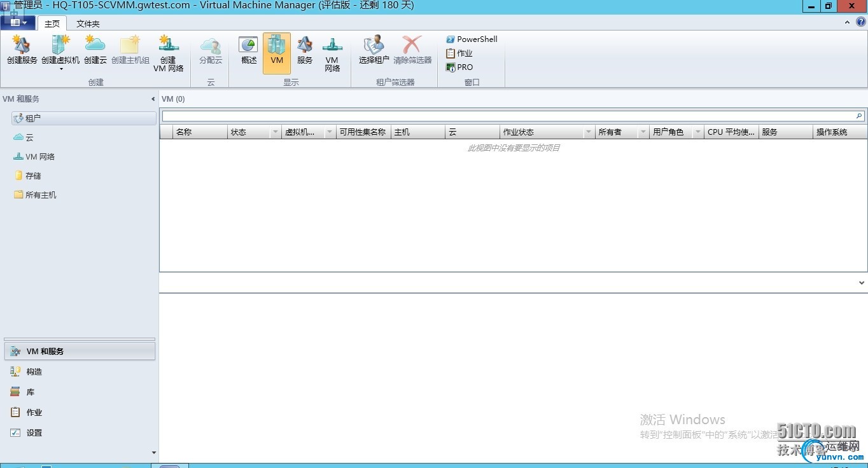Select the 所有主机 (All Hosts) tree node
868x468 pixels.
[x=36, y=195]
